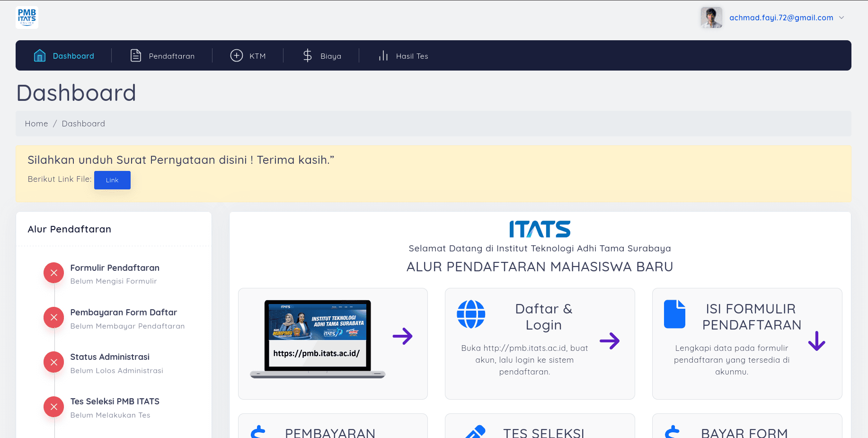Select the Status Administrasi step title
The height and width of the screenshot is (438, 868).
(110, 357)
